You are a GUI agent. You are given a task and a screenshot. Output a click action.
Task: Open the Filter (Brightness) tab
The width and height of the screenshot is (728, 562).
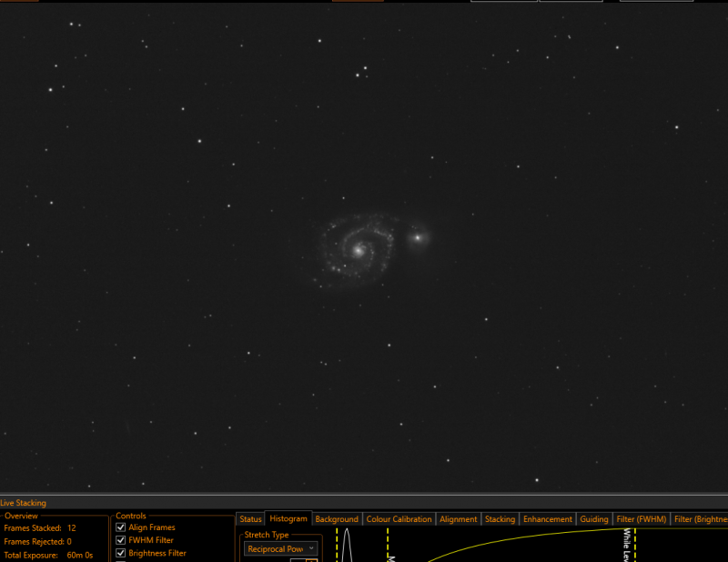pos(699,519)
